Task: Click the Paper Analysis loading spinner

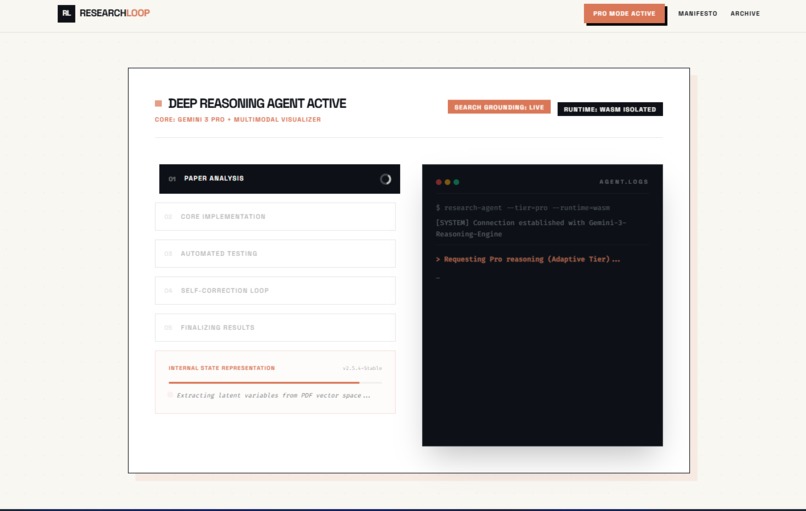Action: coord(385,179)
